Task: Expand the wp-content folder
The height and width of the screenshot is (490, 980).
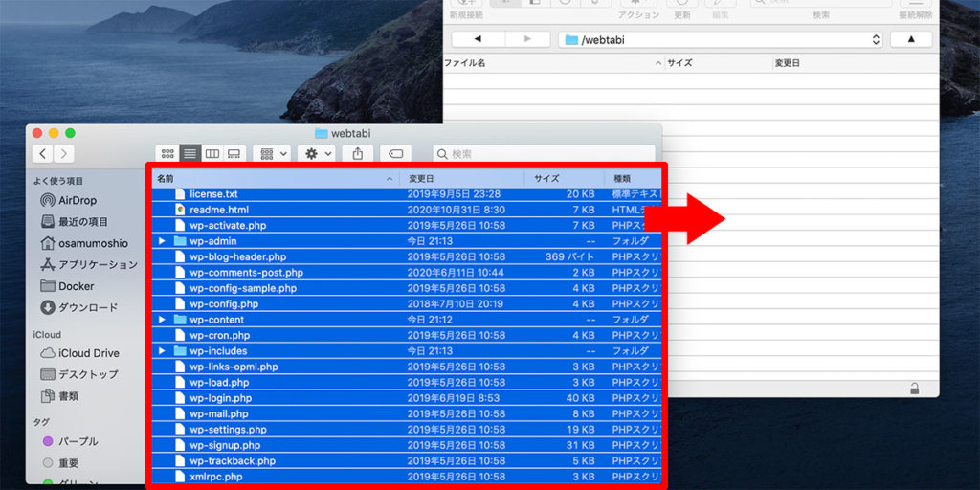Action: [162, 320]
